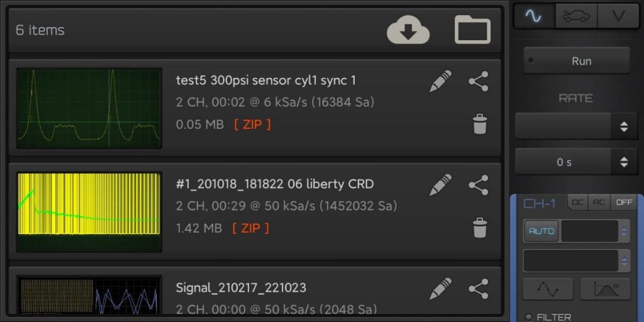Edit the test5 300psi sensor recording name
Image resolution: width=644 pixels, height=322 pixels.
pos(440,81)
